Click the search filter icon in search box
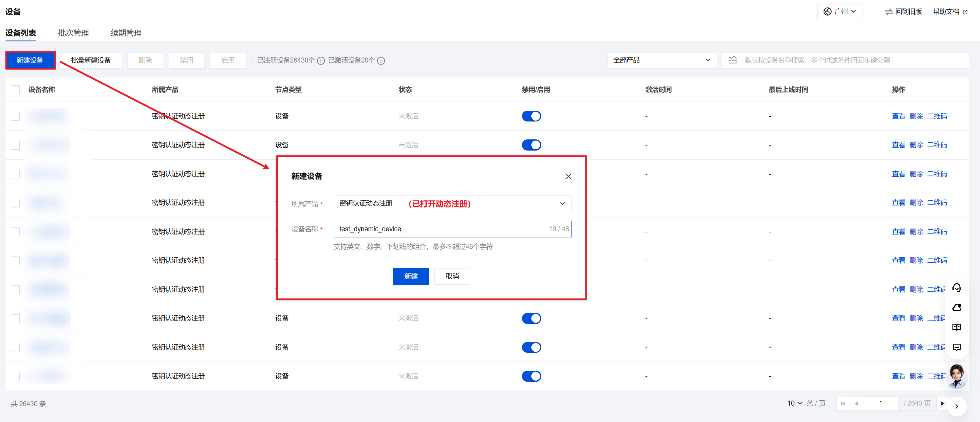The height and width of the screenshot is (422, 980). tap(732, 60)
